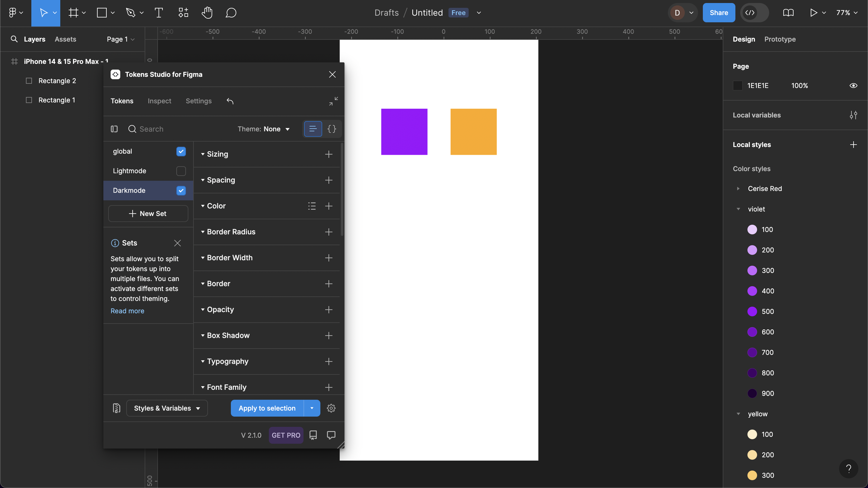The image size is (868, 488).
Task: Click the Apply to selection button
Action: coord(267,408)
